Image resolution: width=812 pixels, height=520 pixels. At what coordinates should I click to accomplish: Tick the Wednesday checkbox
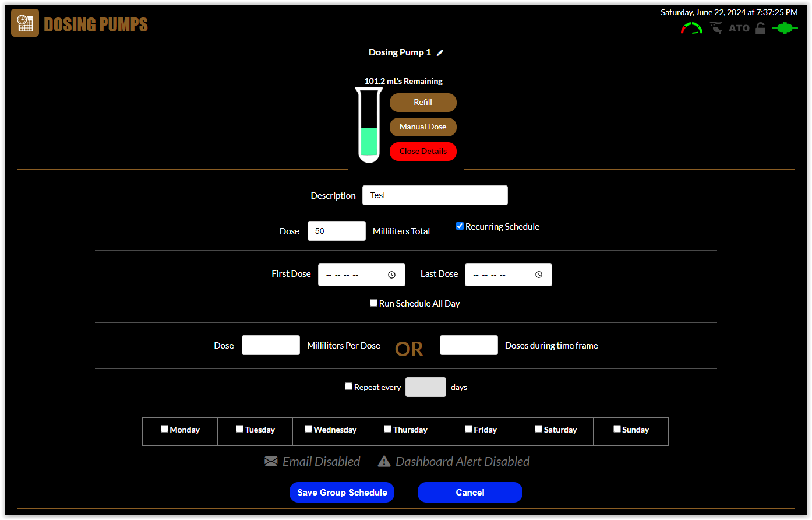(308, 429)
